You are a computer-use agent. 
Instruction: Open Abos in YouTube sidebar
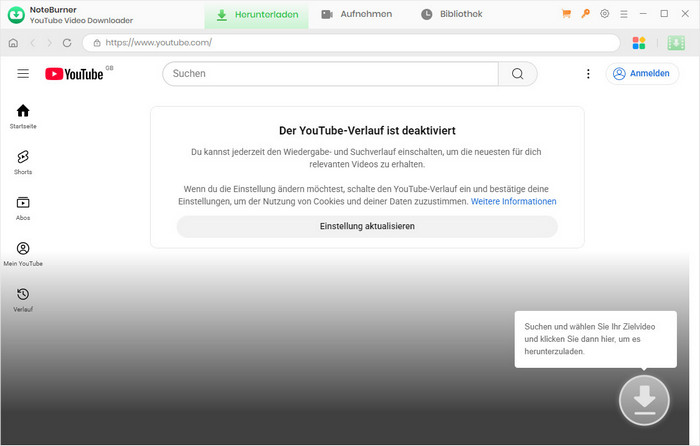click(x=23, y=208)
